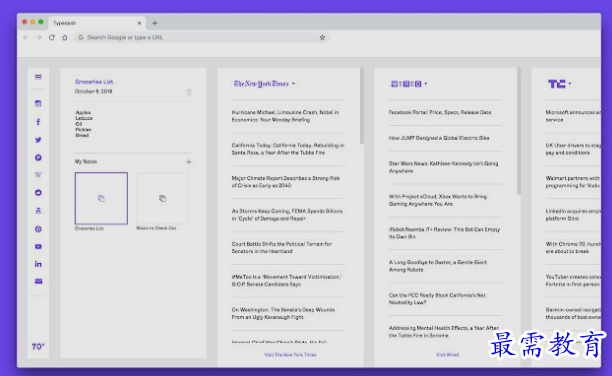
Task: Click the 70° weather reading
Action: tap(38, 347)
